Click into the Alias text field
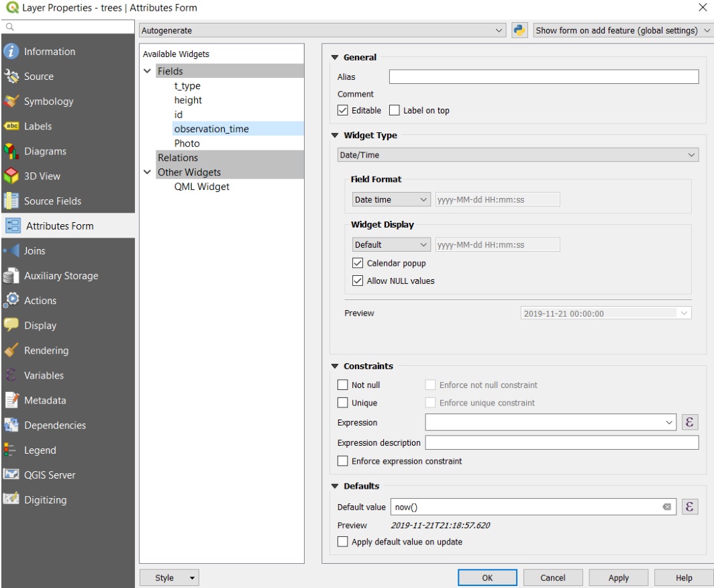714x588 pixels. [544, 77]
